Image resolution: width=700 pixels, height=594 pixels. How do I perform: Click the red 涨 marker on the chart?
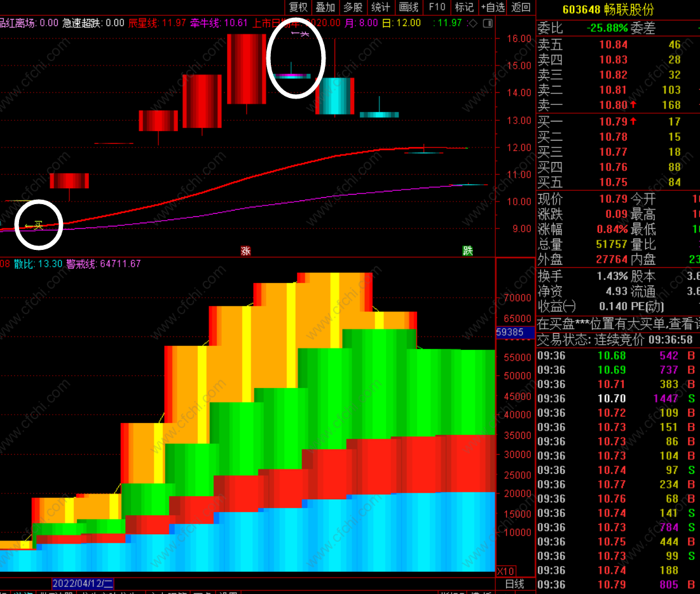[245, 251]
